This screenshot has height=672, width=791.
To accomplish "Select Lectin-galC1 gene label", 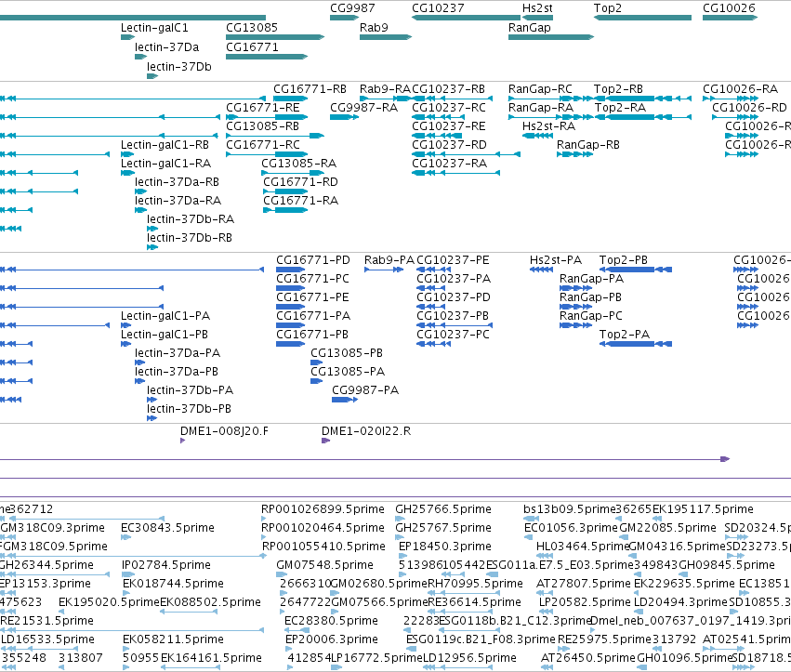I will [154, 28].
